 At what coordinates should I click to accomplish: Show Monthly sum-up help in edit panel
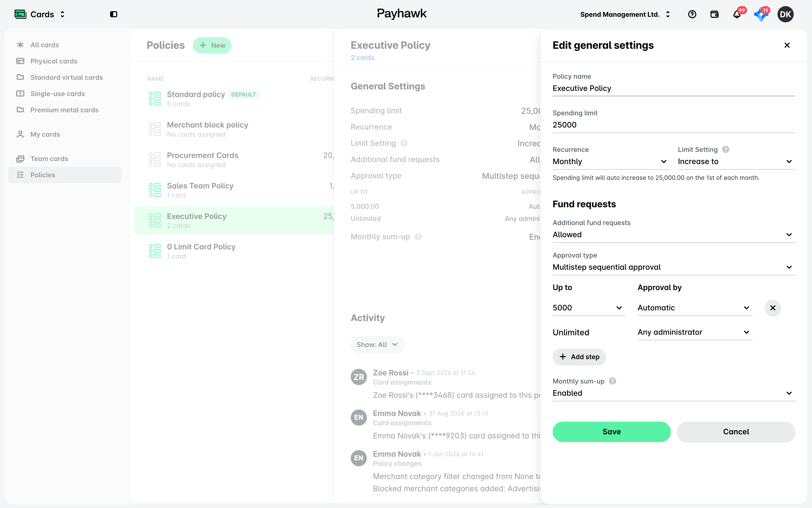pos(612,381)
